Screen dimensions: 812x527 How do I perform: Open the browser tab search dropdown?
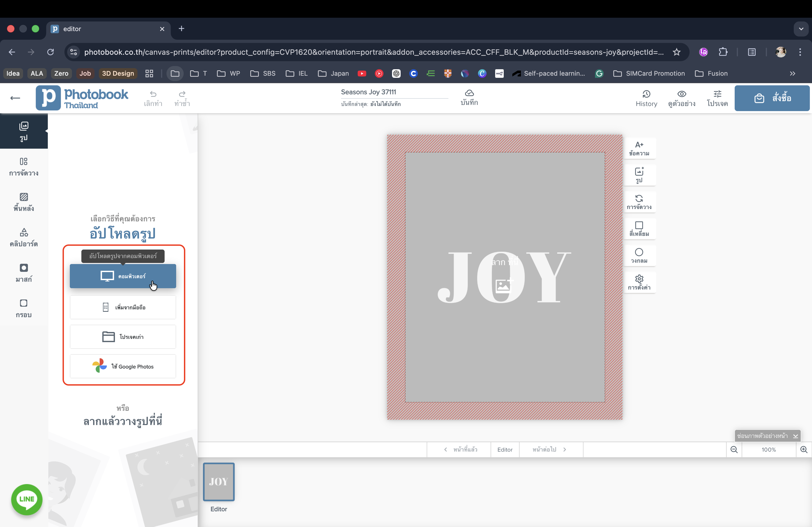click(801, 29)
